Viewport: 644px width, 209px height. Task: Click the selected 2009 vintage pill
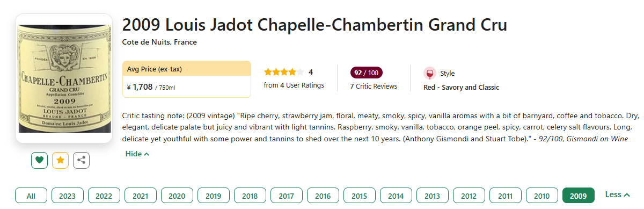pos(579,196)
